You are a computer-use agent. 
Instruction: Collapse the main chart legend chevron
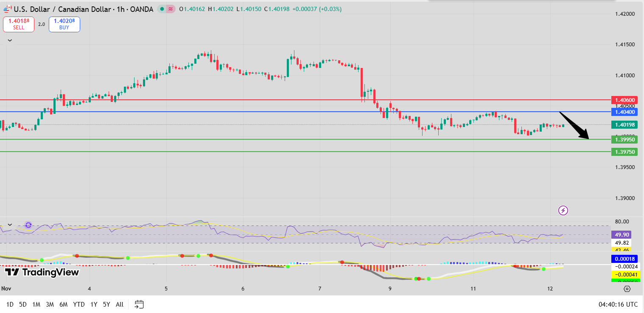coord(9,39)
